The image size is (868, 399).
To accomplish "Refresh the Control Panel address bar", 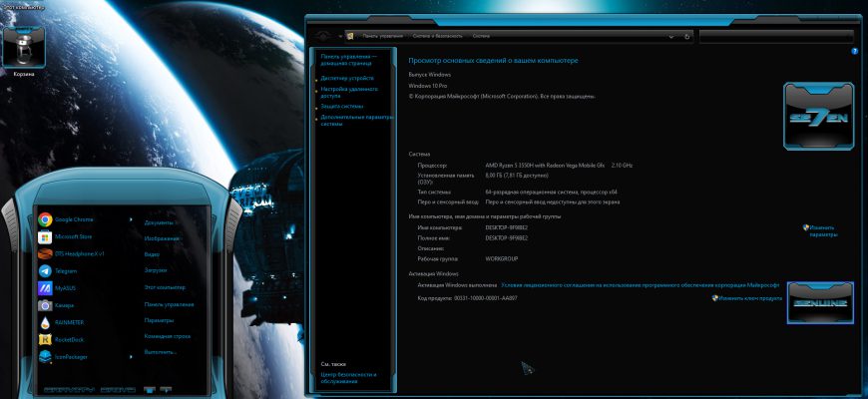I will [x=687, y=37].
